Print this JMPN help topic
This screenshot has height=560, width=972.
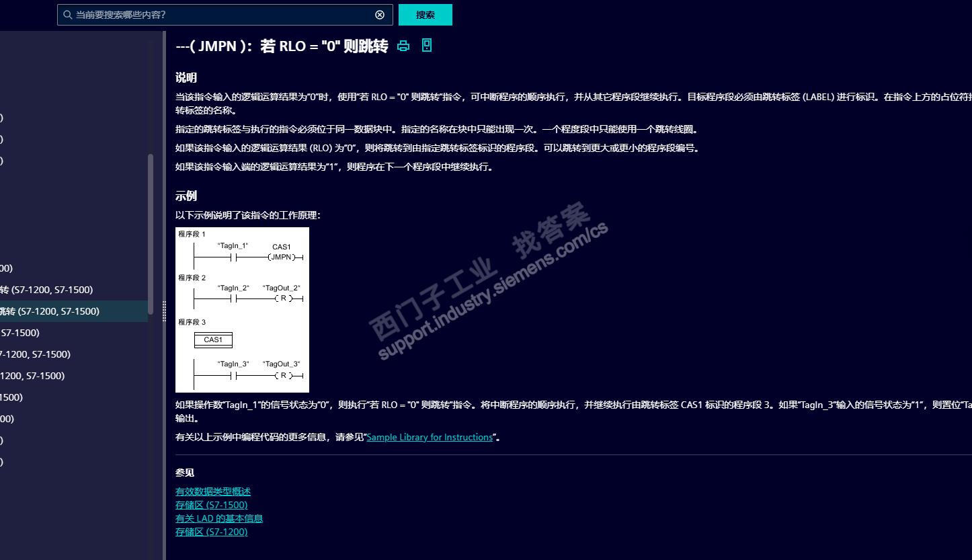(403, 46)
